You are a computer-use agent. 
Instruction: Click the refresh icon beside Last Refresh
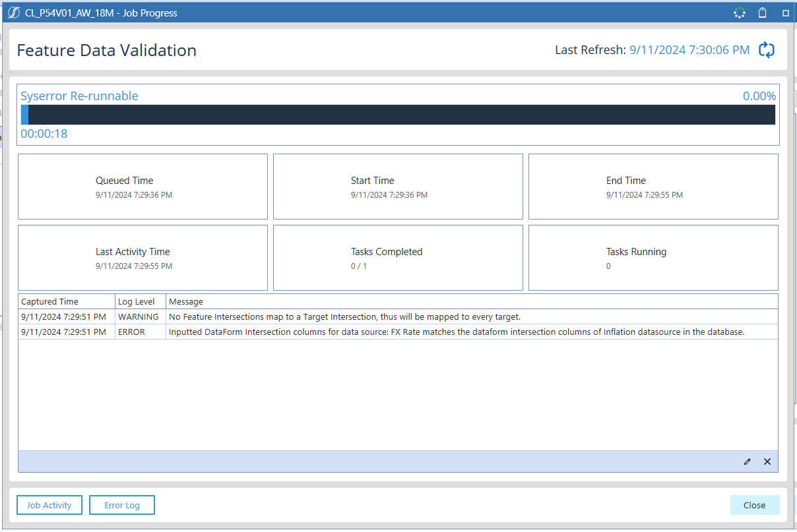tap(766, 50)
